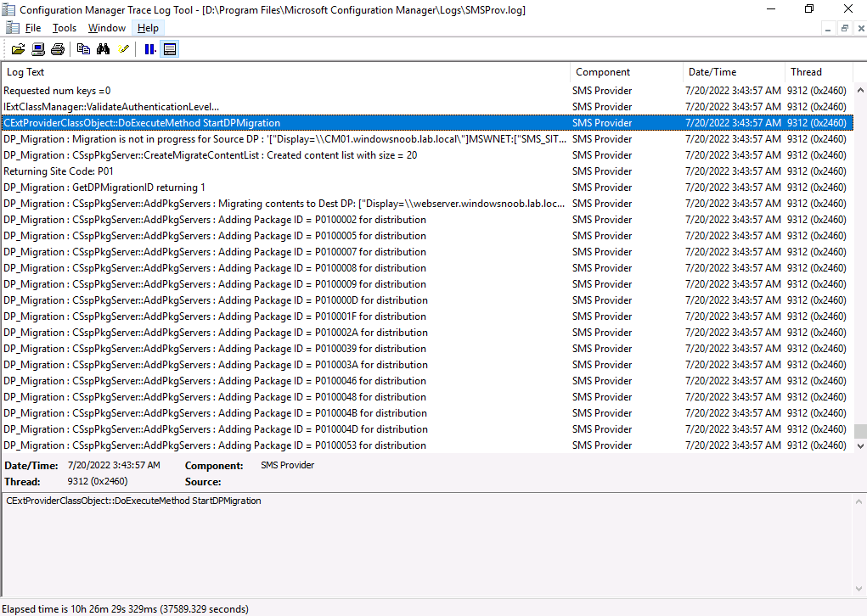Select the row for Package ID P0100053

click(x=427, y=445)
